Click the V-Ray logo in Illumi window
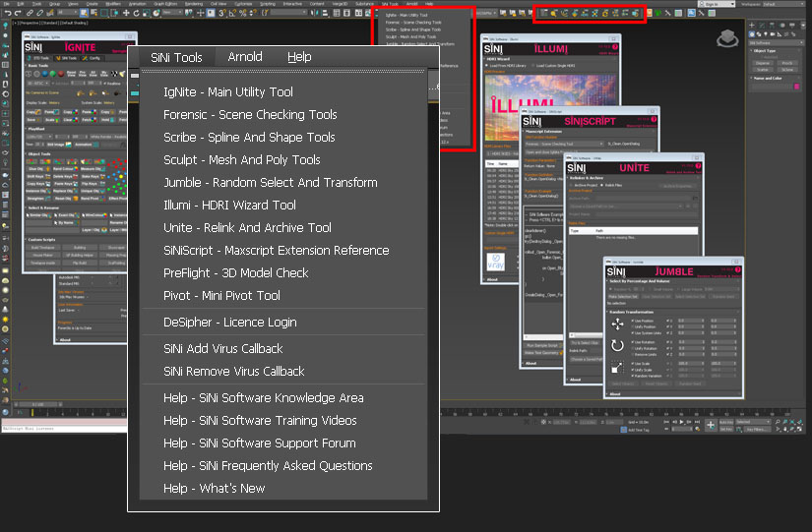Image resolution: width=812 pixels, height=532 pixels. point(496,262)
